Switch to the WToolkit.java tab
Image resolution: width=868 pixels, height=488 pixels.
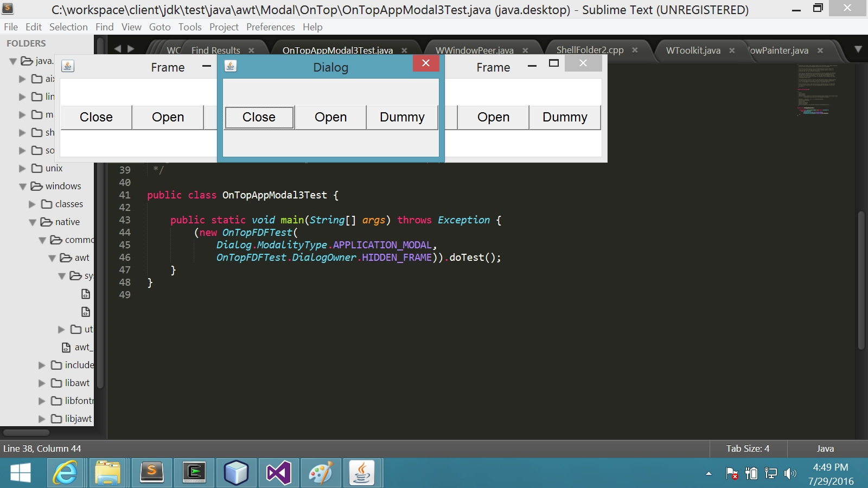pyautogui.click(x=693, y=50)
